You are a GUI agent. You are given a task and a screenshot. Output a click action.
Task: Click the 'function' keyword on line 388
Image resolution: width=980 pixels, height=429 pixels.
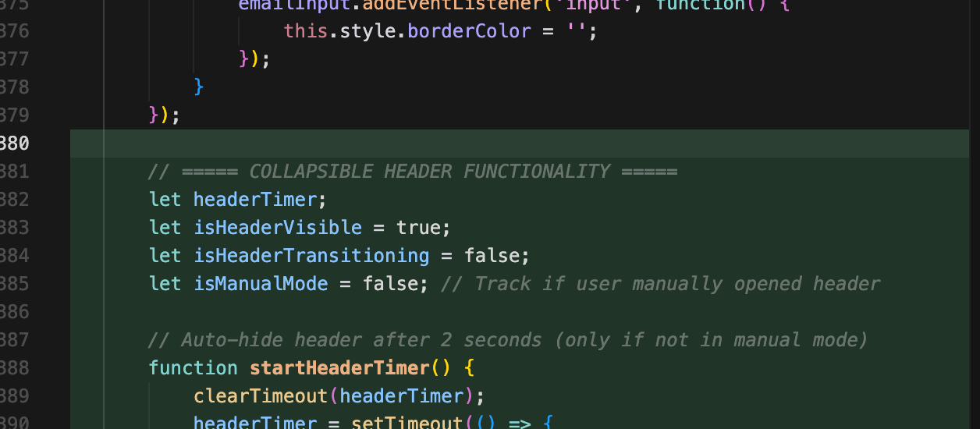[194, 368]
